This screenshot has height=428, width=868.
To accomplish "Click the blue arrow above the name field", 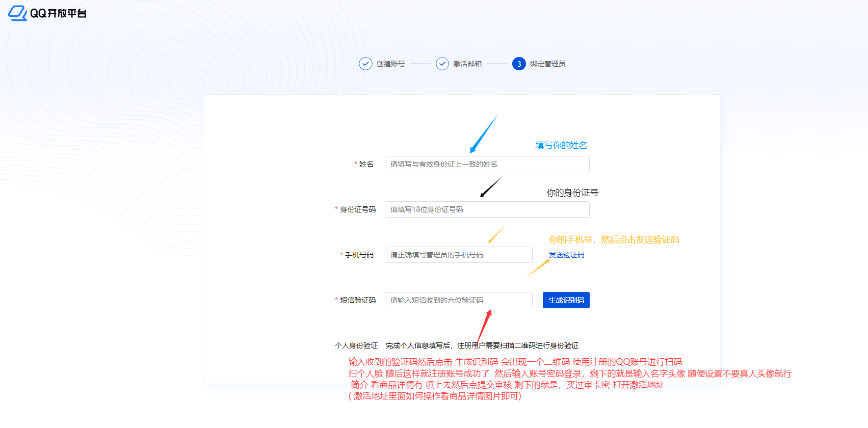I will tap(483, 134).
